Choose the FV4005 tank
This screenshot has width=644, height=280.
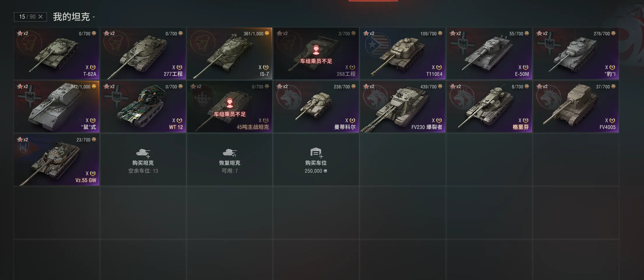pyautogui.click(x=576, y=106)
